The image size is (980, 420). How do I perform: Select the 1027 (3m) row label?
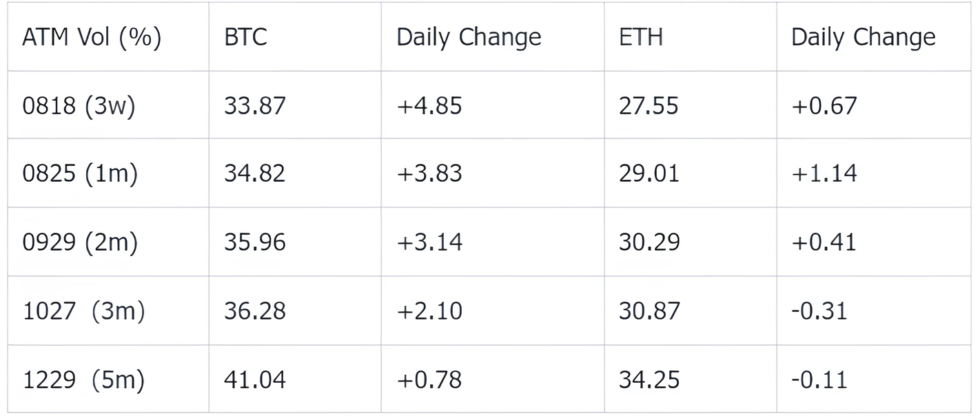click(84, 311)
